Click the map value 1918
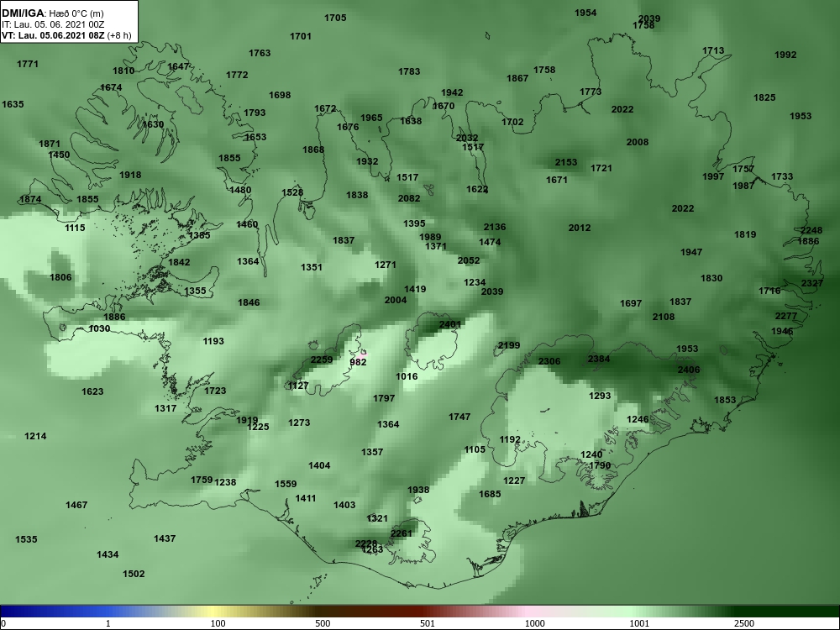 click(130, 176)
